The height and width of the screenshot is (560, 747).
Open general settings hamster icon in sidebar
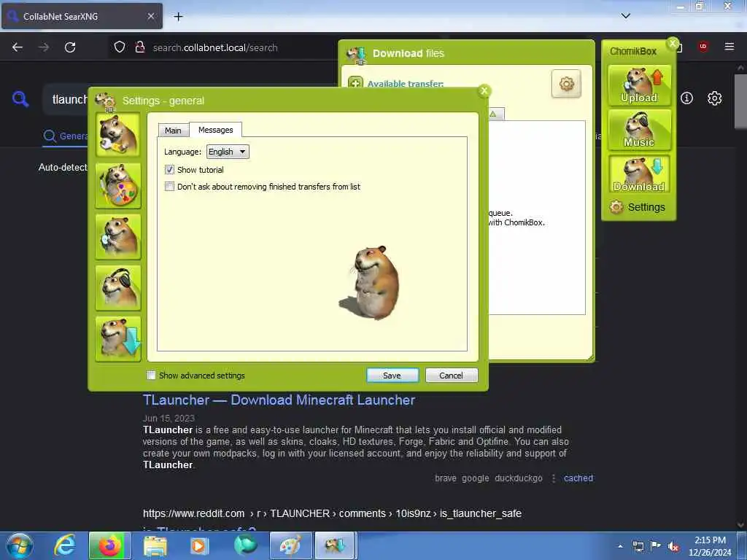(x=117, y=135)
